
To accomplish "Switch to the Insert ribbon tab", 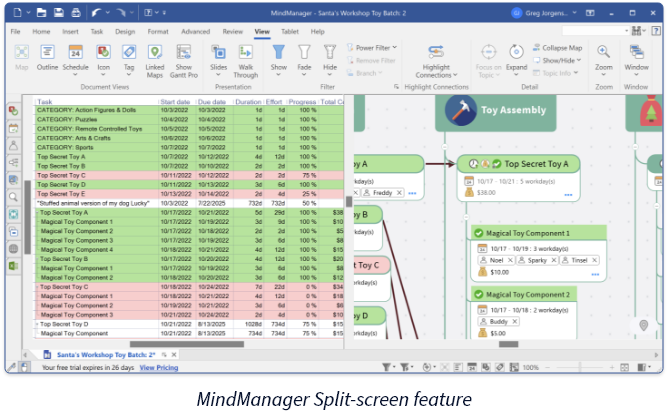I will pyautogui.click(x=70, y=32).
